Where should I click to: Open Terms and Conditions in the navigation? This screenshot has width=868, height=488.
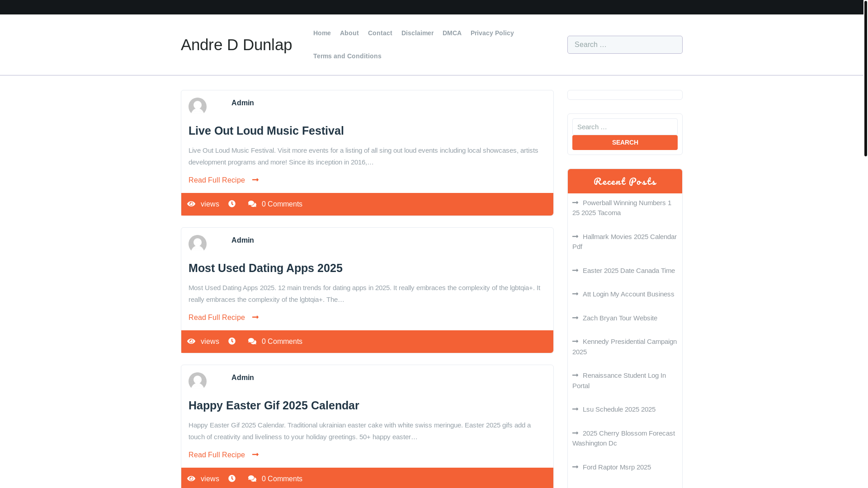click(x=347, y=56)
